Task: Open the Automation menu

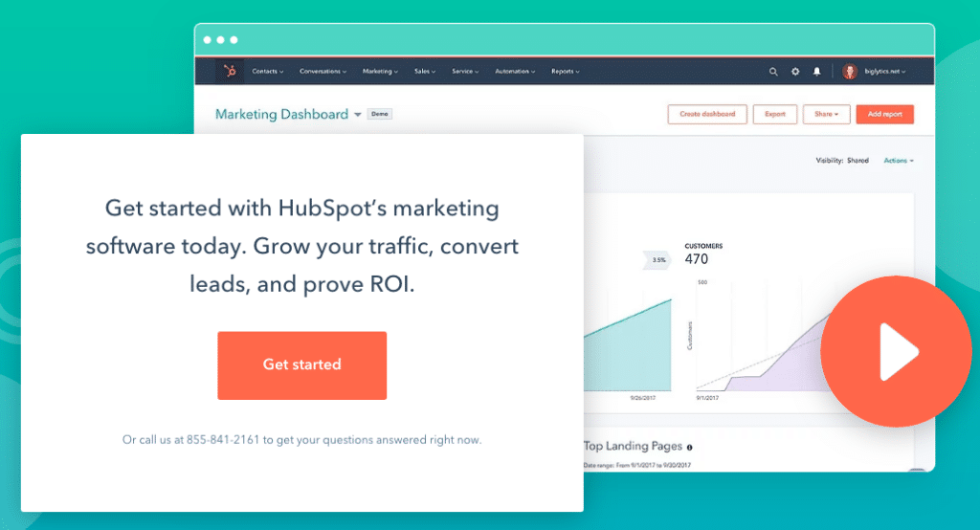Action: [x=515, y=71]
